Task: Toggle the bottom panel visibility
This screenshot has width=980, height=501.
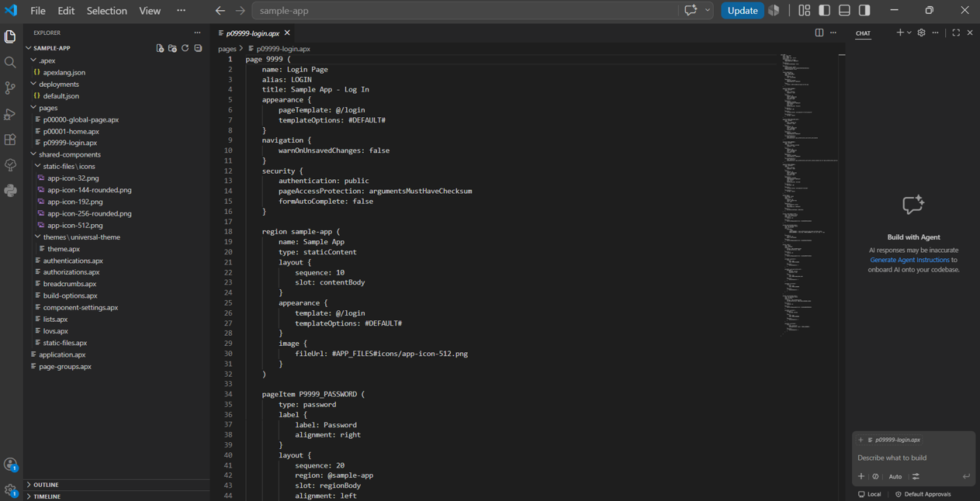Action: coord(845,10)
